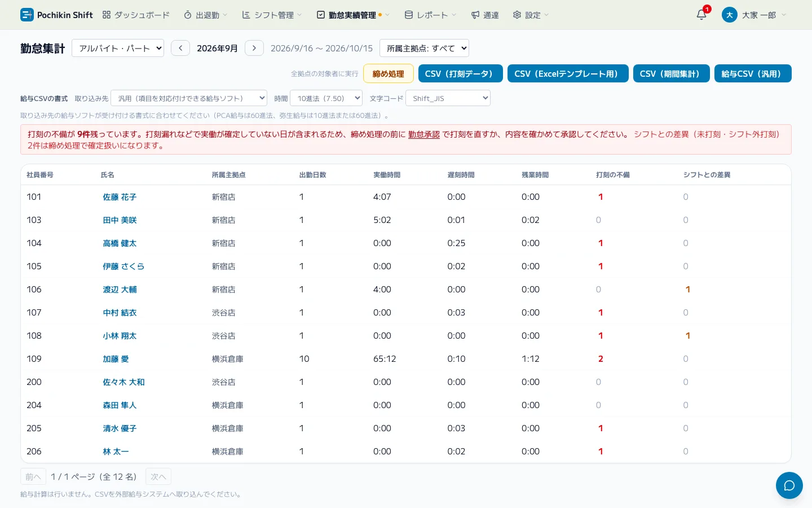The height and width of the screenshot is (508, 812).
Task: Open the シフト管理 menu
Action: [272, 15]
